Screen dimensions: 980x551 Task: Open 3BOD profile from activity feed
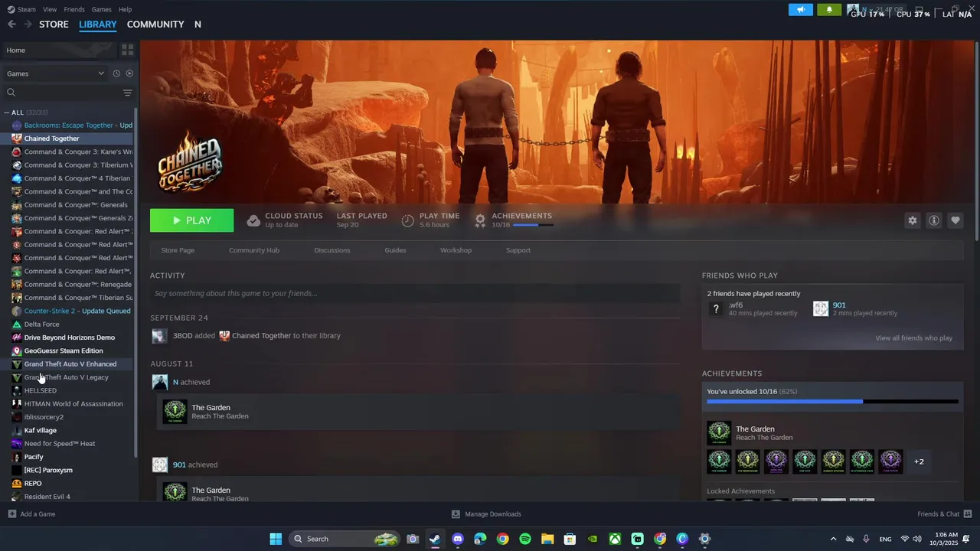pos(182,336)
